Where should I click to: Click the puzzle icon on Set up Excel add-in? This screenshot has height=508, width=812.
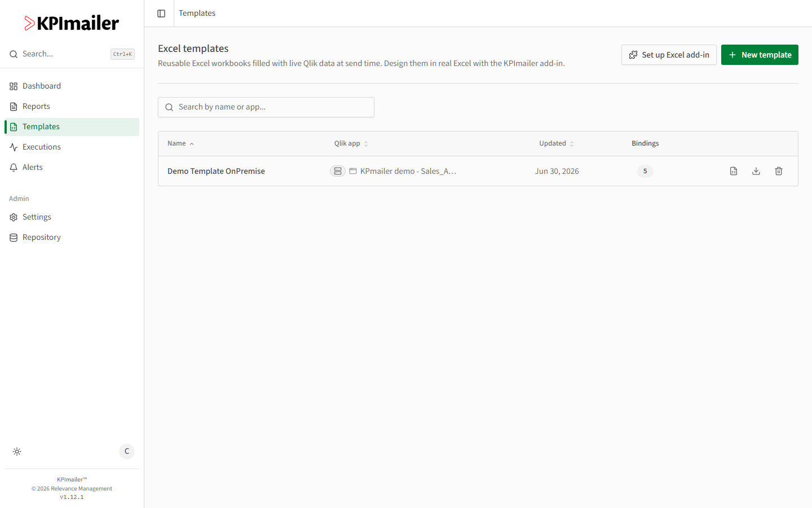point(633,55)
